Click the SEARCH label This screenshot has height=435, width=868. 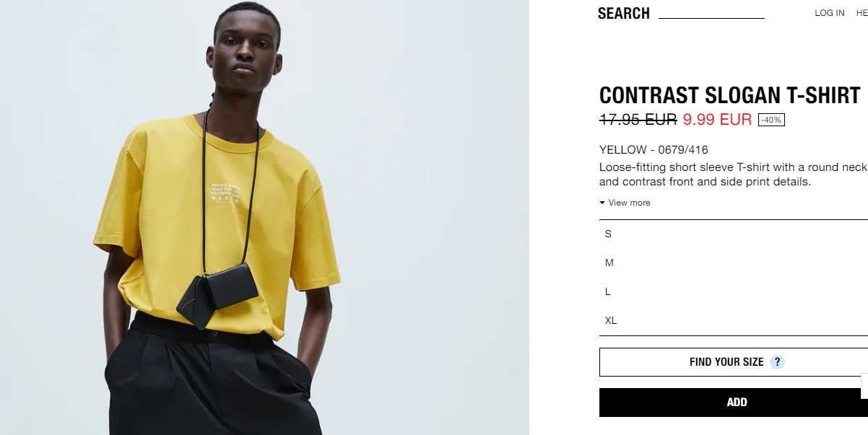[x=624, y=14]
